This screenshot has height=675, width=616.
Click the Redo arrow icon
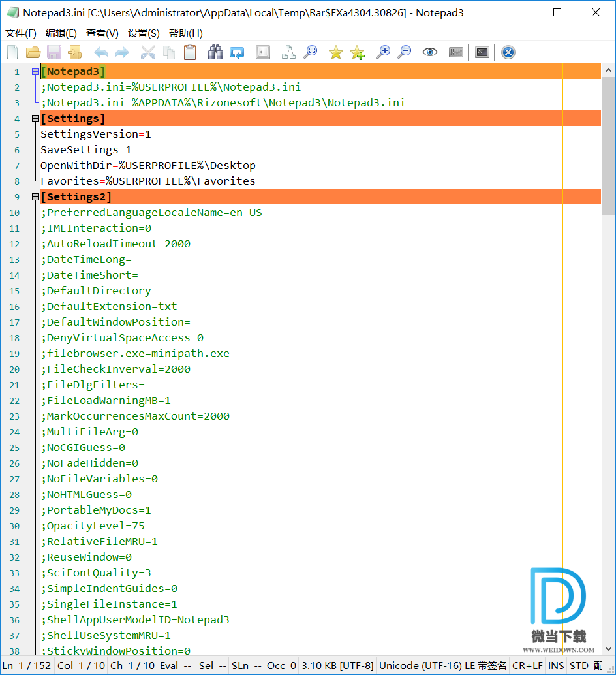122,52
